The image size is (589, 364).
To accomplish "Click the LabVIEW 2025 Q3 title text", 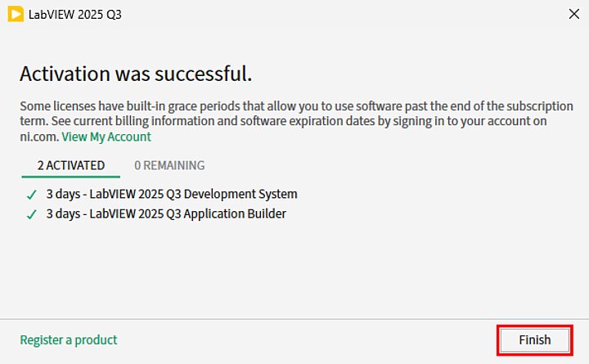I will [x=70, y=15].
